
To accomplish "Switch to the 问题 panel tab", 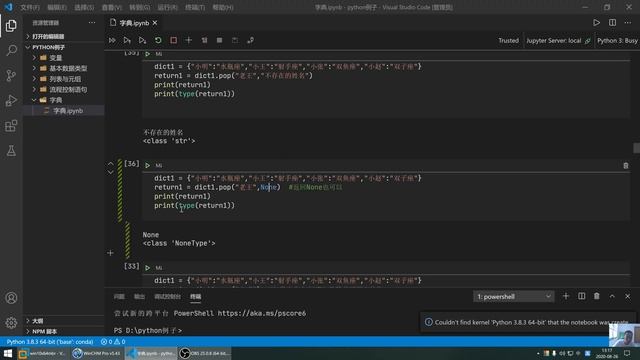I will (119, 296).
